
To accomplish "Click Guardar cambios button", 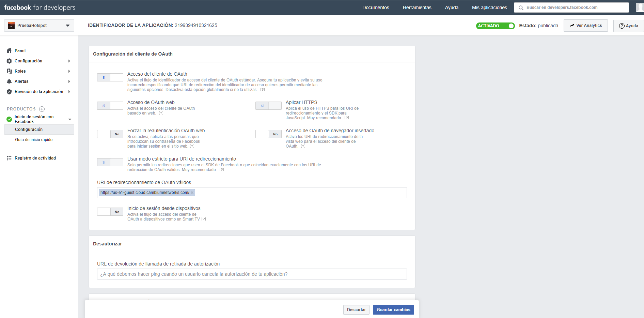I will tap(393, 310).
